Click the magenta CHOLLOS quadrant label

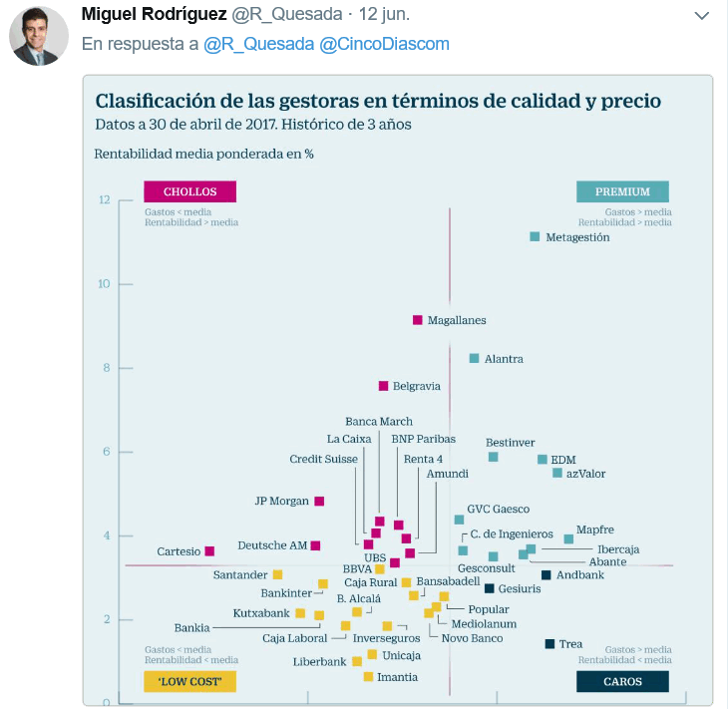(189, 191)
